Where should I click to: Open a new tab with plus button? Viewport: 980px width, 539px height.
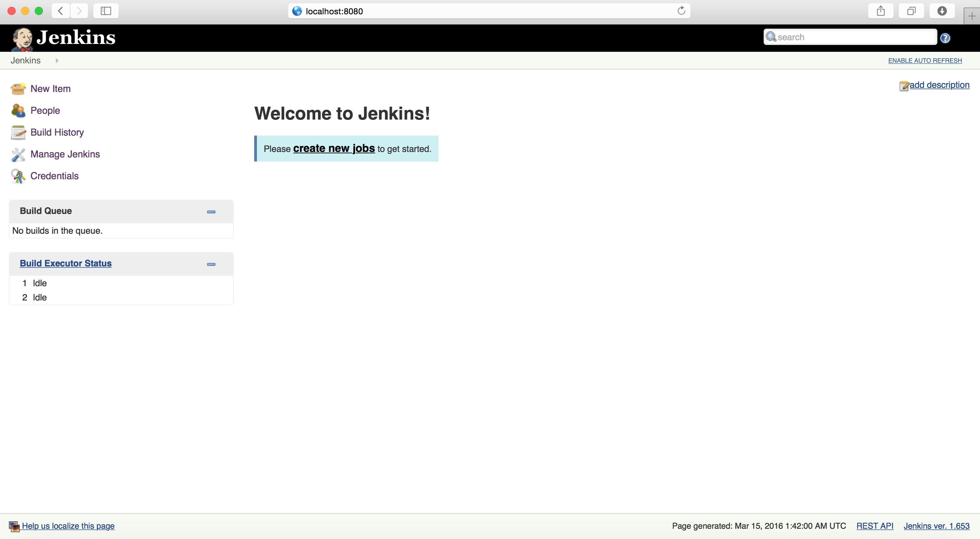pyautogui.click(x=971, y=16)
